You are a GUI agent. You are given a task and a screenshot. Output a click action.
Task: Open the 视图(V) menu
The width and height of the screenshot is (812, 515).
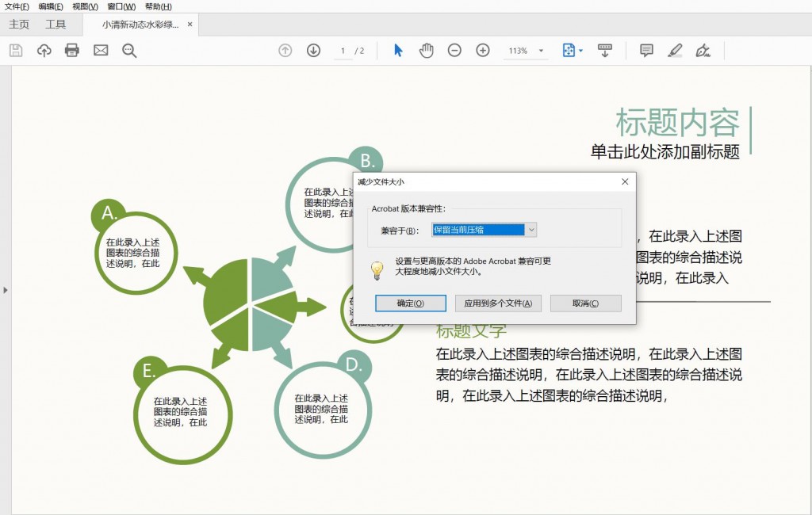[x=85, y=6]
